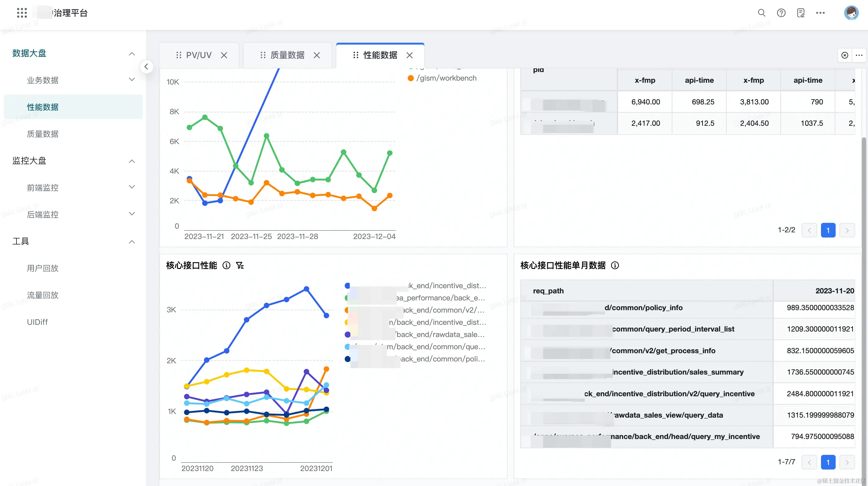
Task: Go to previous page in lower table
Action: [x=809, y=462]
